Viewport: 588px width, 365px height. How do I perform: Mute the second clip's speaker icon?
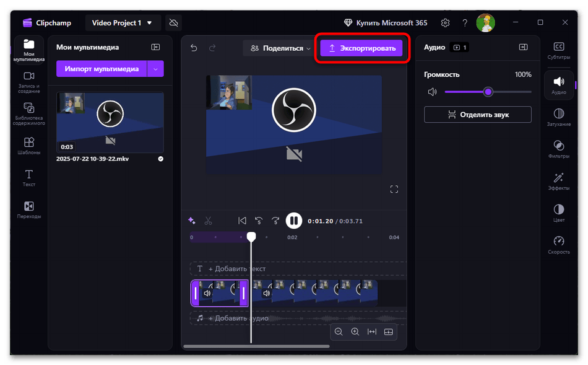[267, 293]
